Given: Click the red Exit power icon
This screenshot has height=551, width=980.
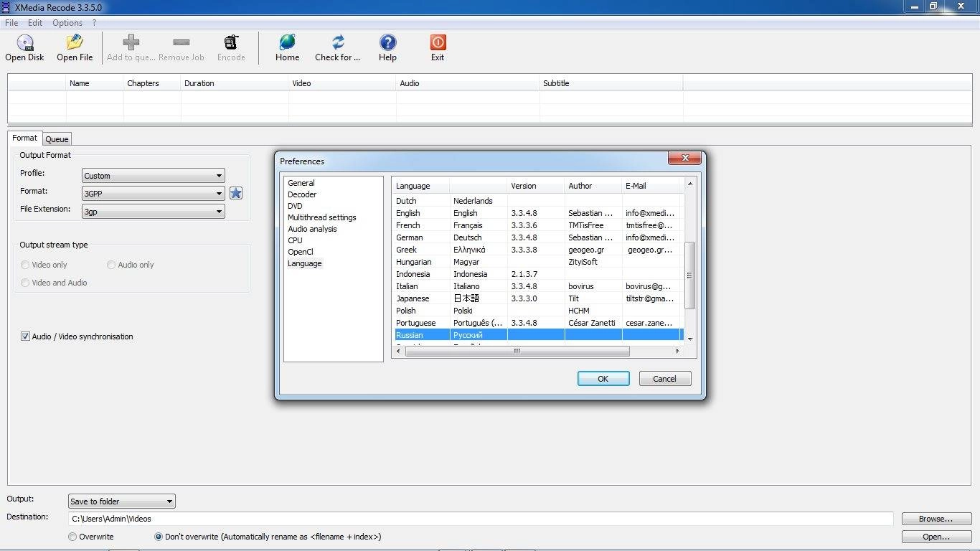Looking at the screenshot, I should (438, 42).
